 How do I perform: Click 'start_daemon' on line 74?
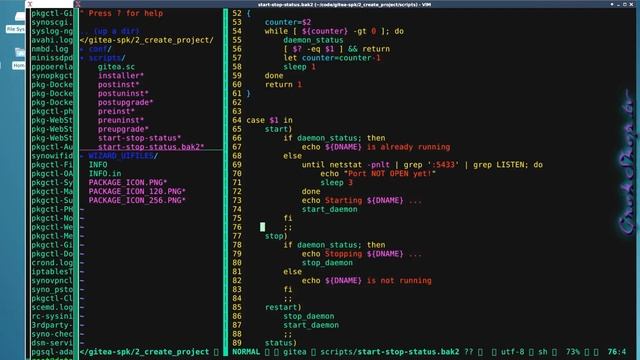pos(330,209)
